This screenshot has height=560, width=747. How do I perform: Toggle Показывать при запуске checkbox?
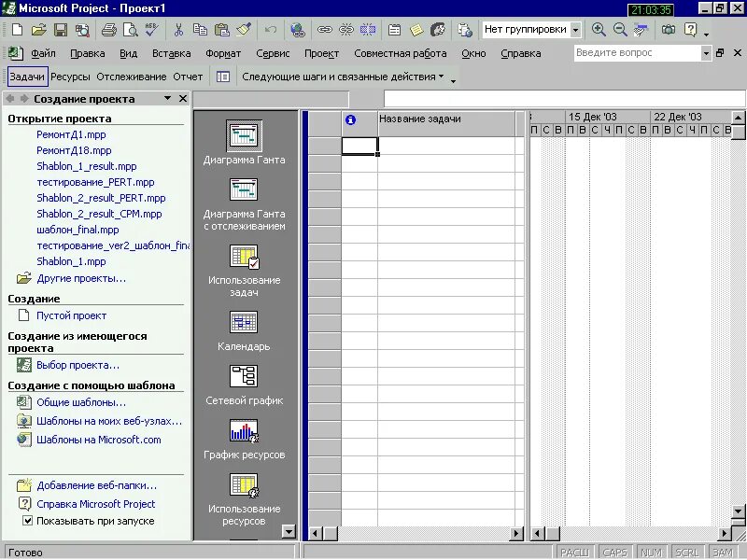(28, 521)
